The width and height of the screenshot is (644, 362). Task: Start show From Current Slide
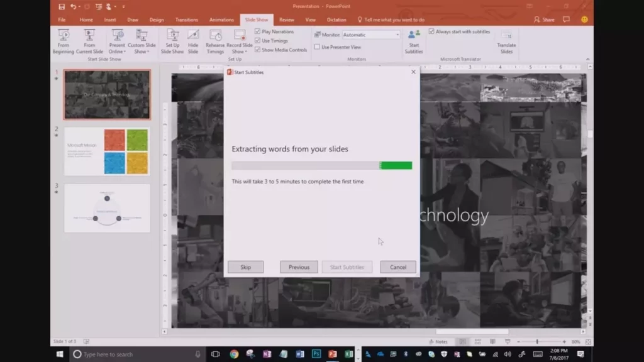coord(89,41)
